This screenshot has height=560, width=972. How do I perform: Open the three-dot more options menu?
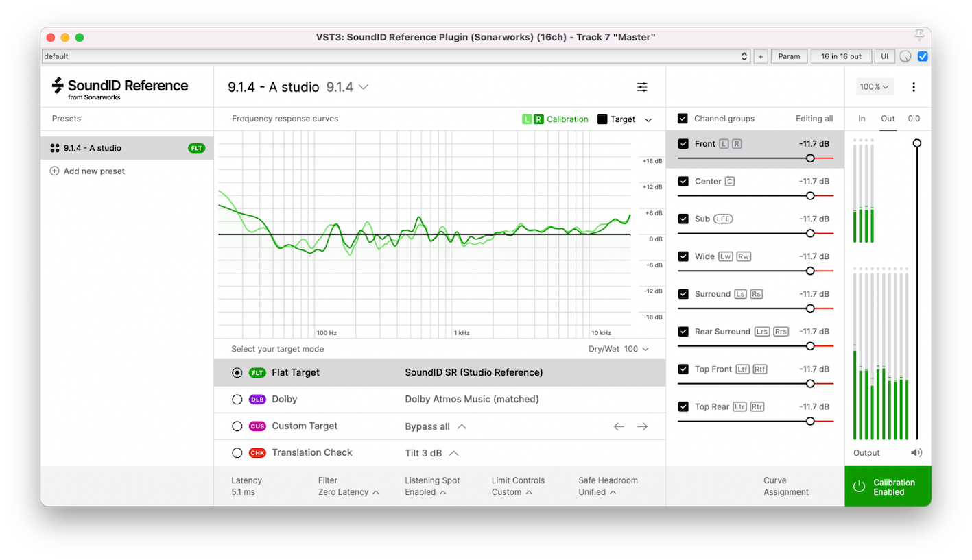pos(913,87)
